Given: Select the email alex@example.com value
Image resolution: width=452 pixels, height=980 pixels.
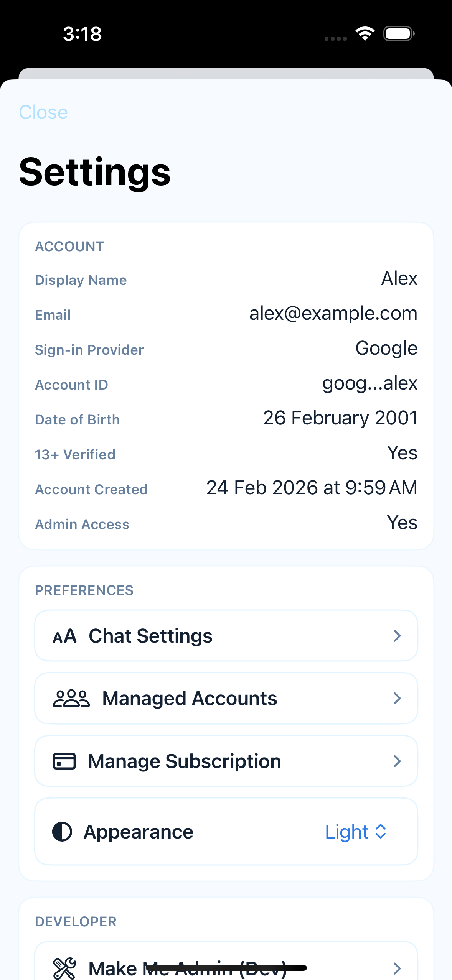Looking at the screenshot, I should (x=333, y=314).
